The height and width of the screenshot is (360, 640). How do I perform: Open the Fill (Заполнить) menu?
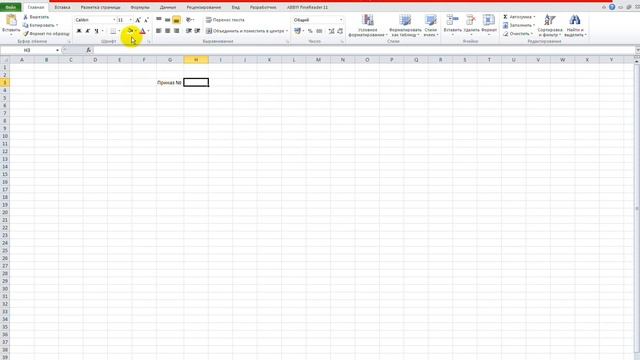point(519,25)
